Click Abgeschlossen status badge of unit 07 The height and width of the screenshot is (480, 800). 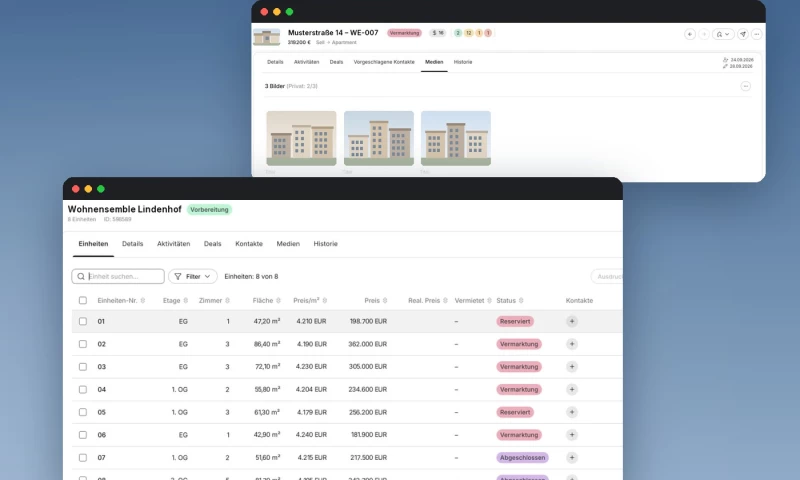click(522, 458)
